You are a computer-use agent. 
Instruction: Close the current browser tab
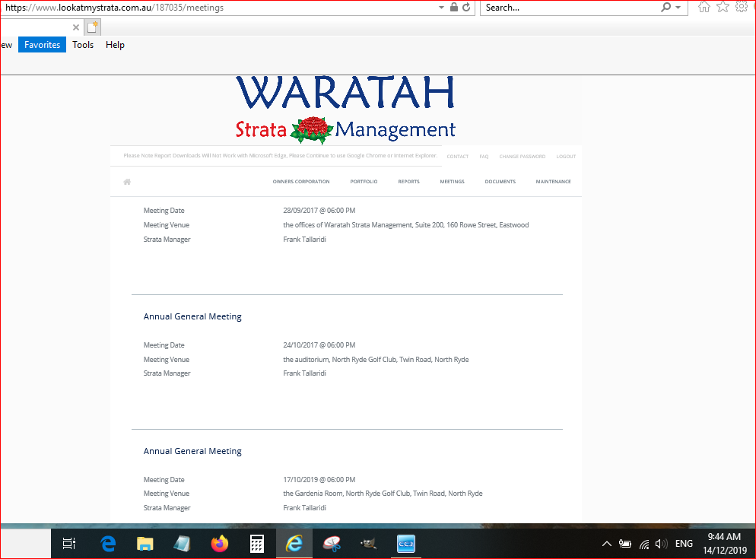[x=76, y=27]
